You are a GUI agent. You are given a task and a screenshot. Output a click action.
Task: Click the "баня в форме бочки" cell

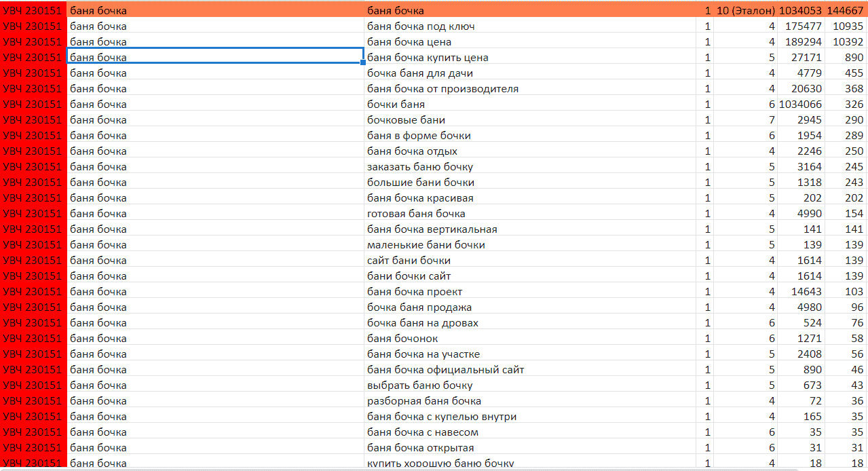[x=419, y=136]
